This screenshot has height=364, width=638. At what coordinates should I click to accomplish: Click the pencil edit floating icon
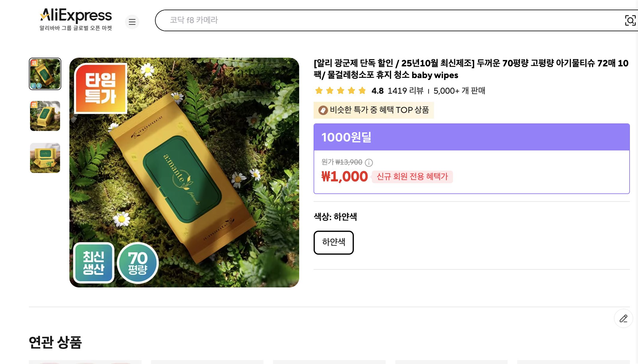pyautogui.click(x=624, y=318)
